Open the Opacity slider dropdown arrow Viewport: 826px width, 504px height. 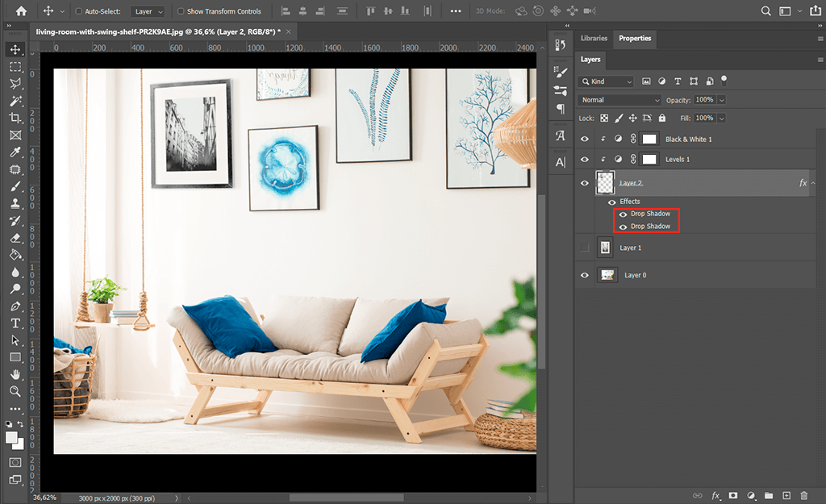pyautogui.click(x=722, y=99)
